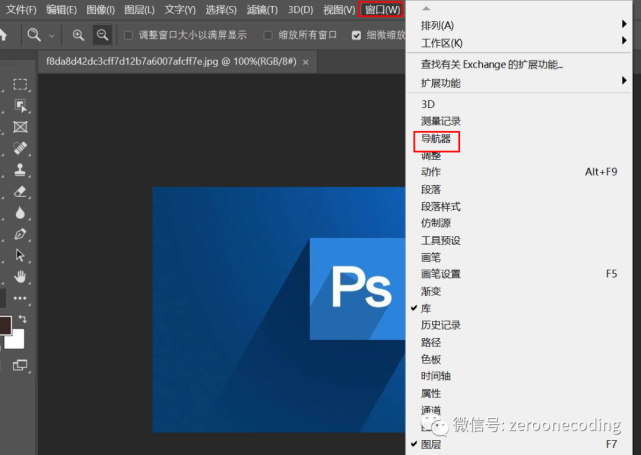This screenshot has height=455, width=641.
Task: Open the 选择(S) menu
Action: 221,10
